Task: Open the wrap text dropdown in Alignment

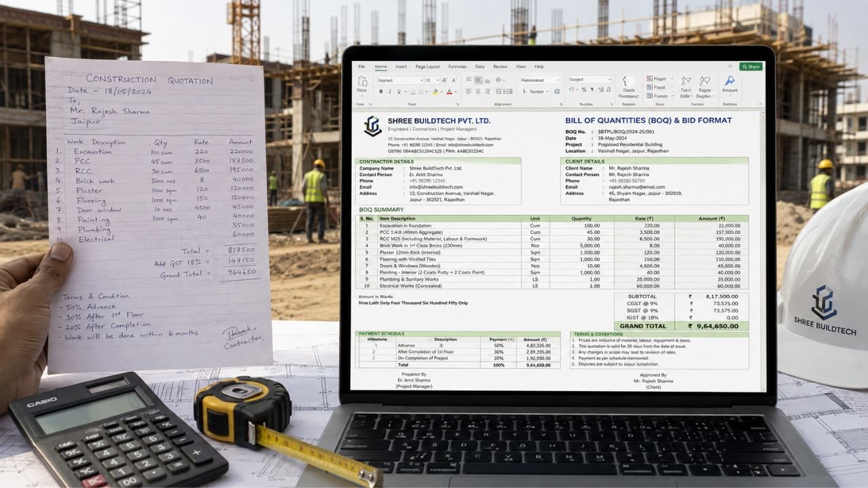Action: click(540, 80)
